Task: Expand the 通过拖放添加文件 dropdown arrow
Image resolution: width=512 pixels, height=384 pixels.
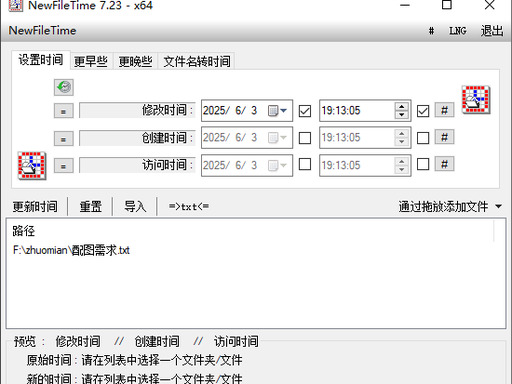Action: pyautogui.click(x=498, y=207)
